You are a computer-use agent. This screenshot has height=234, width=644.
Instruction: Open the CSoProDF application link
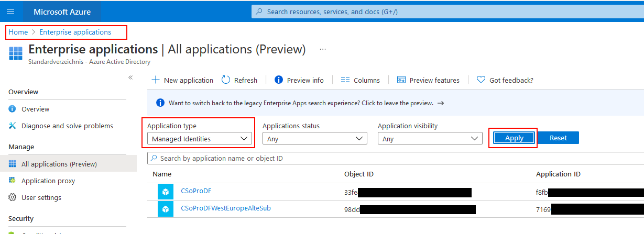coord(196,191)
